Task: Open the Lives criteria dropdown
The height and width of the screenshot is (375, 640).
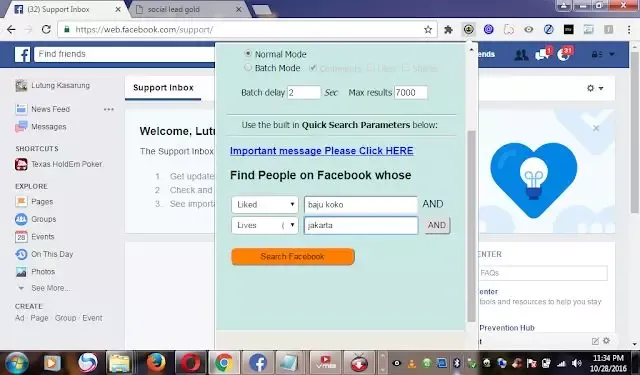Action: click(x=264, y=225)
